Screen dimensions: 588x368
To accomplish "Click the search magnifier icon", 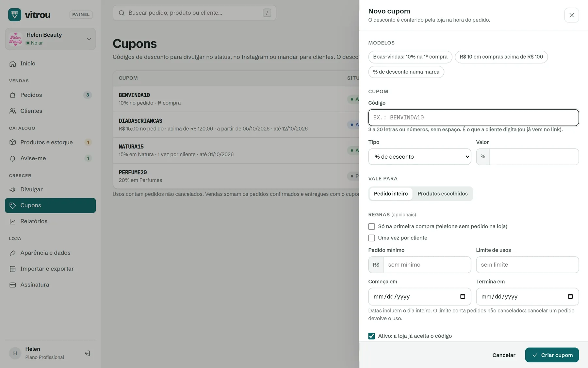I will pyautogui.click(x=122, y=13).
